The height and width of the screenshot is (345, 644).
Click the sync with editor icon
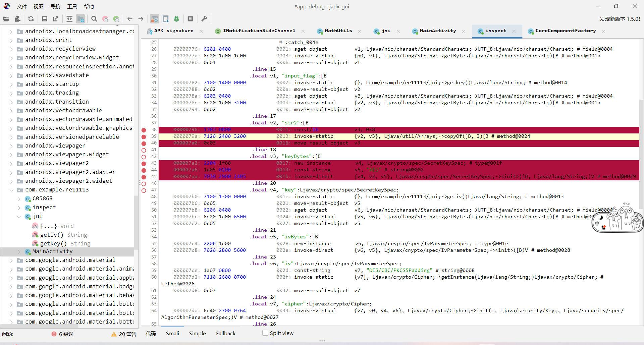[x=69, y=19]
